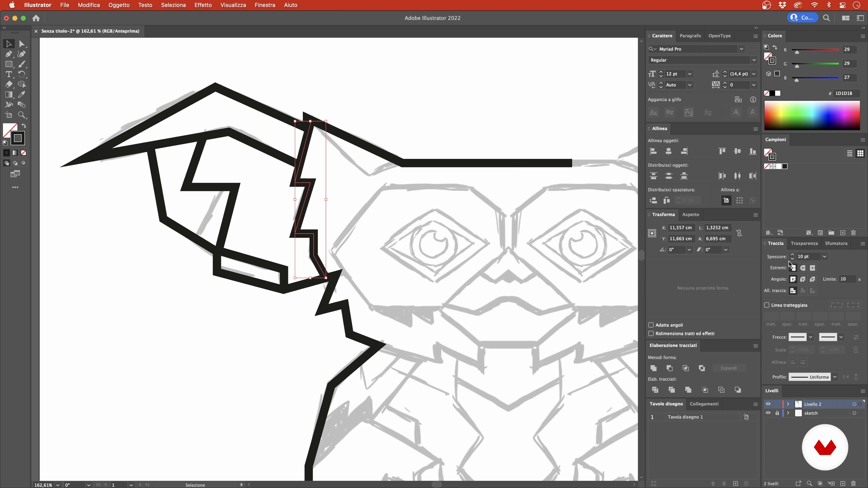
Task: Click horizontal align left icon
Action: pyautogui.click(x=653, y=151)
